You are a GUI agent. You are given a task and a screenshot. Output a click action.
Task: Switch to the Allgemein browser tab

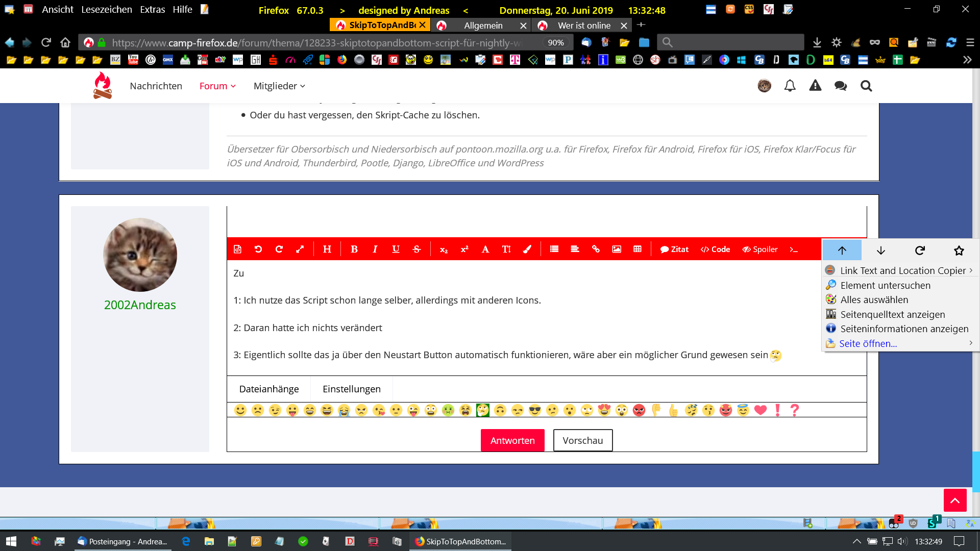(x=483, y=26)
